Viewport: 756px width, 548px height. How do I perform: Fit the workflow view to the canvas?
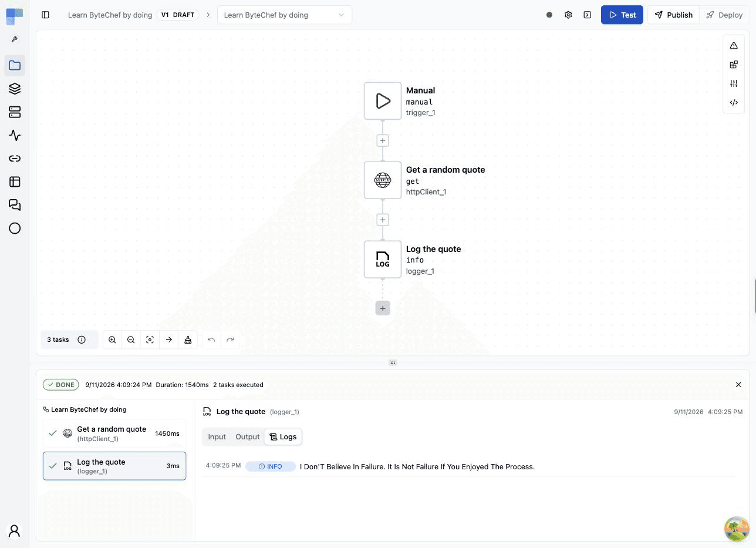pos(150,339)
